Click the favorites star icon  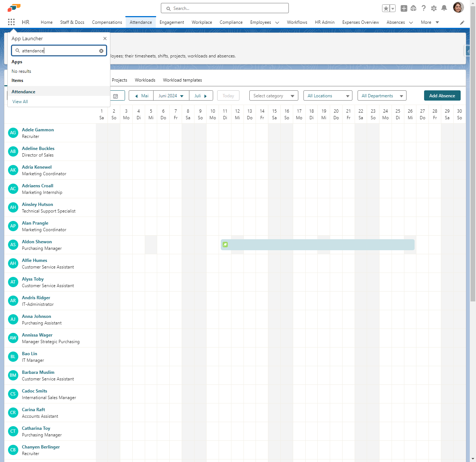pyautogui.click(x=386, y=8)
